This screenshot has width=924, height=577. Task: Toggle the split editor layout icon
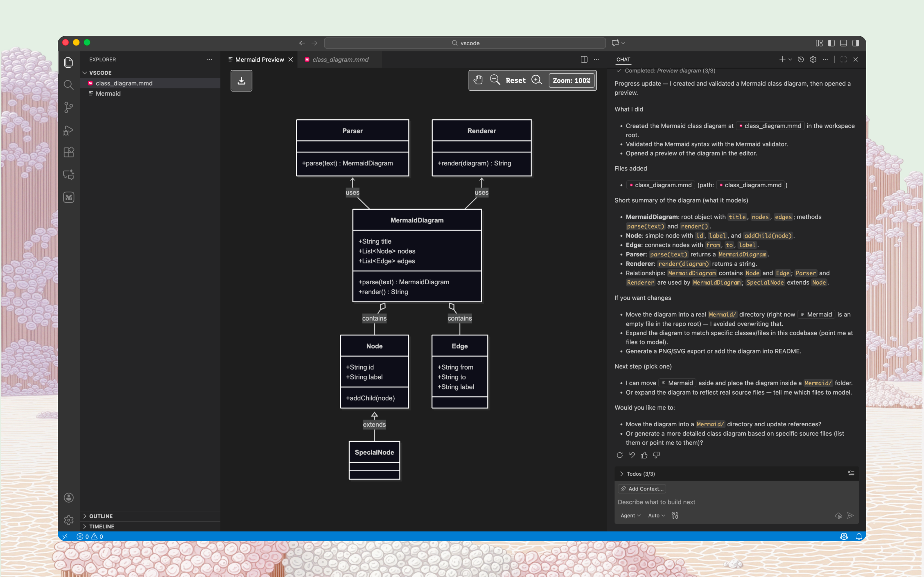point(584,59)
